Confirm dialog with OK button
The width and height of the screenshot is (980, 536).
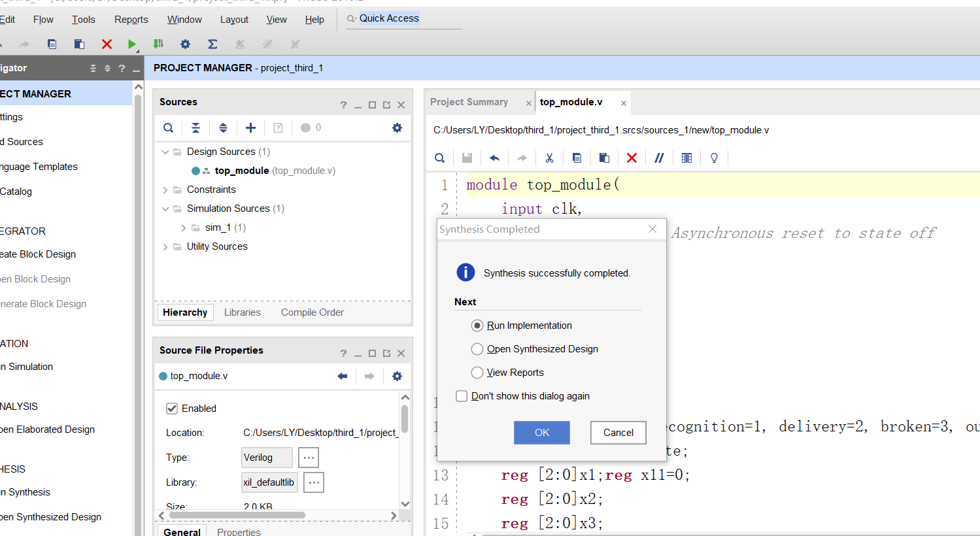click(542, 433)
